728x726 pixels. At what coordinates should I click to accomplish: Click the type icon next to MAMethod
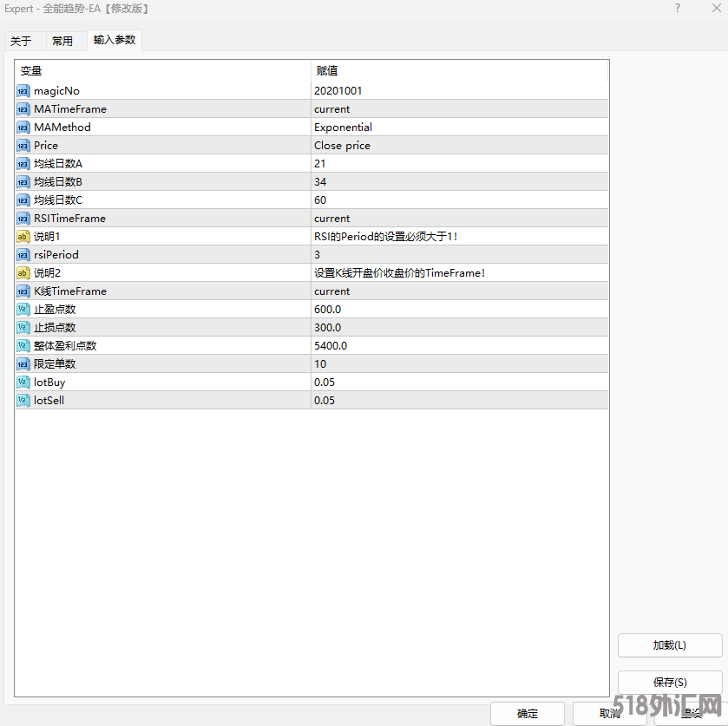coord(23,128)
